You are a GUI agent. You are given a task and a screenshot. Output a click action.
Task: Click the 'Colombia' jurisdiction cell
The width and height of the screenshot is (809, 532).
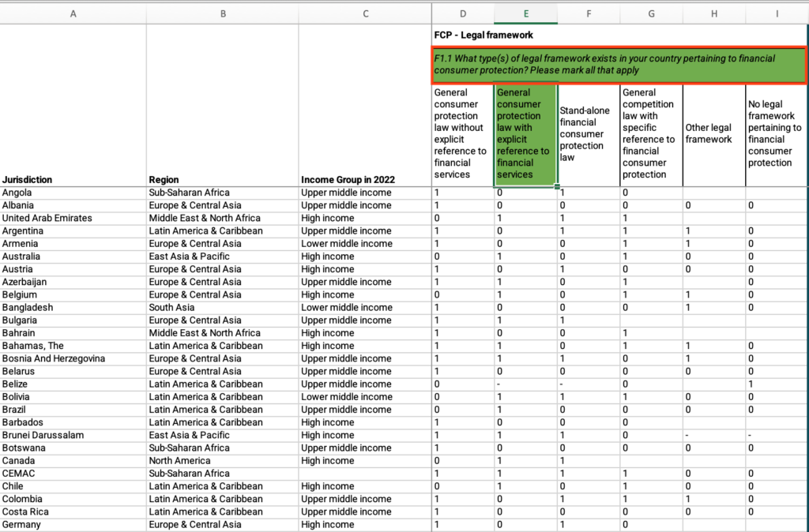73,499
